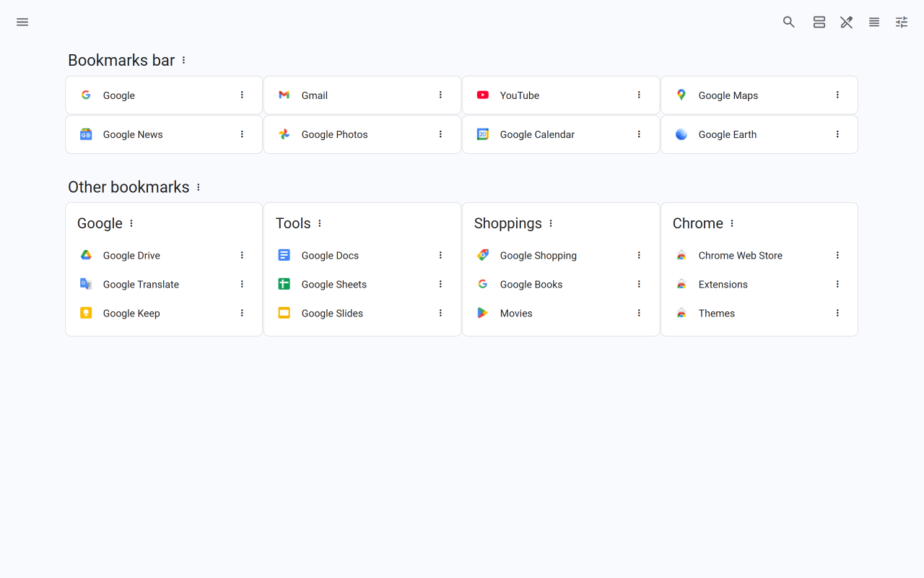Open more options for Google Photos bookmark
This screenshot has width=924, height=578.
pos(440,134)
